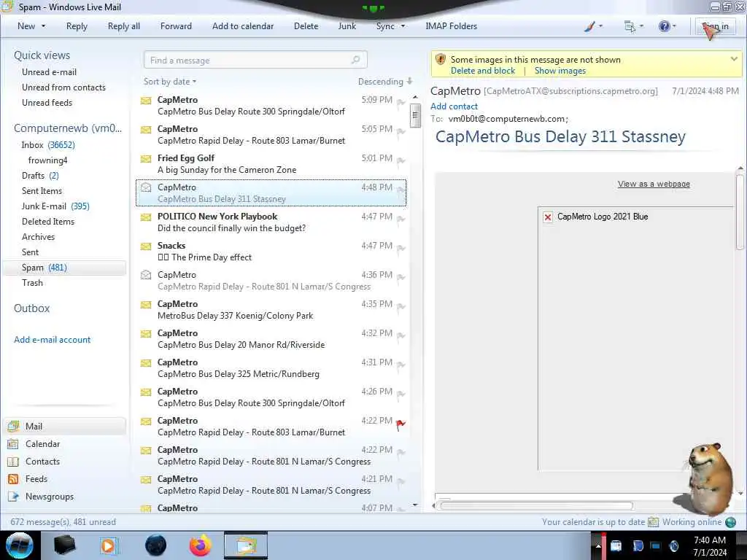Show hidden system tray icons arrow
Image resolution: width=747 pixels, height=560 pixels.
pos(598,546)
